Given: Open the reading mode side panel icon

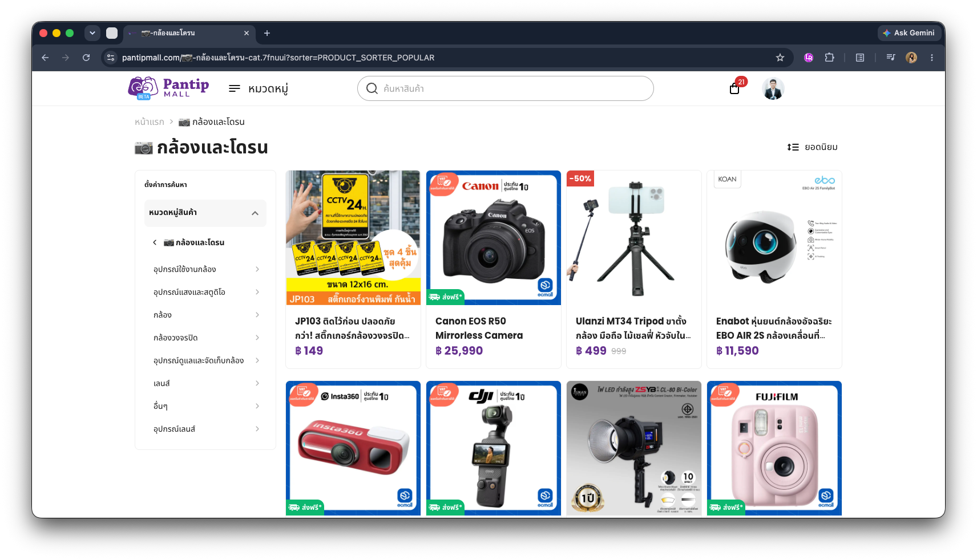Looking at the screenshot, I should coord(860,58).
